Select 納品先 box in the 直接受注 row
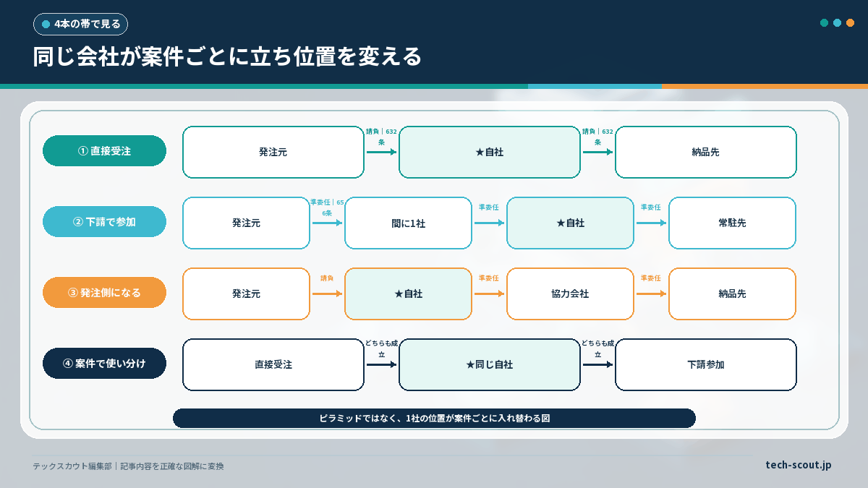868x488 pixels. [x=705, y=152]
